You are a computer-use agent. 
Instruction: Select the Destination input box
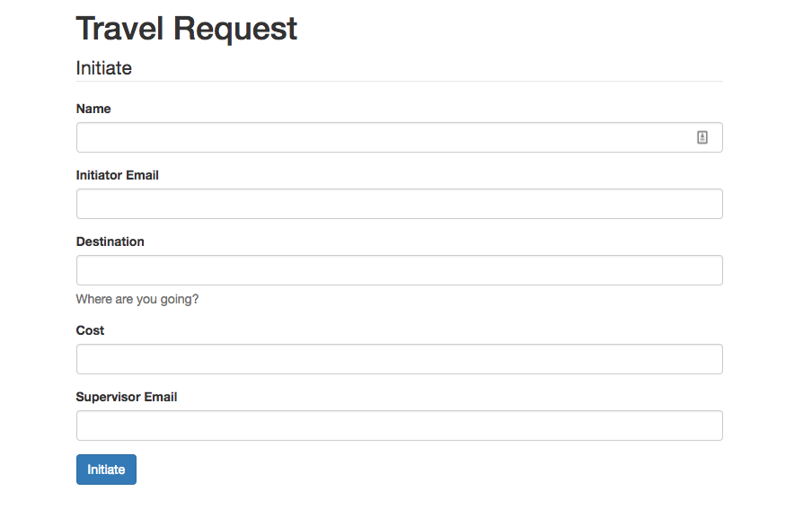(x=399, y=270)
